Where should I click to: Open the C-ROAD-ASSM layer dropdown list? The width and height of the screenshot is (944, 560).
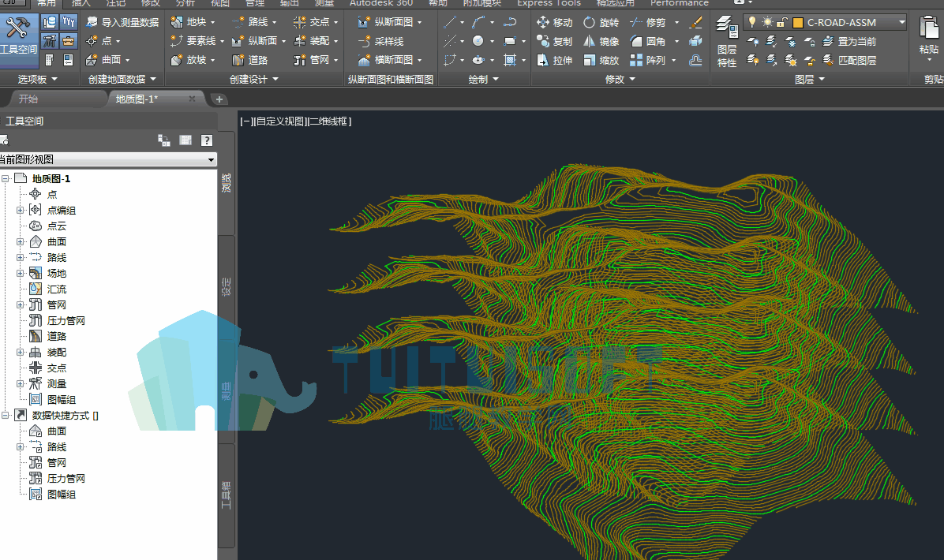click(902, 22)
